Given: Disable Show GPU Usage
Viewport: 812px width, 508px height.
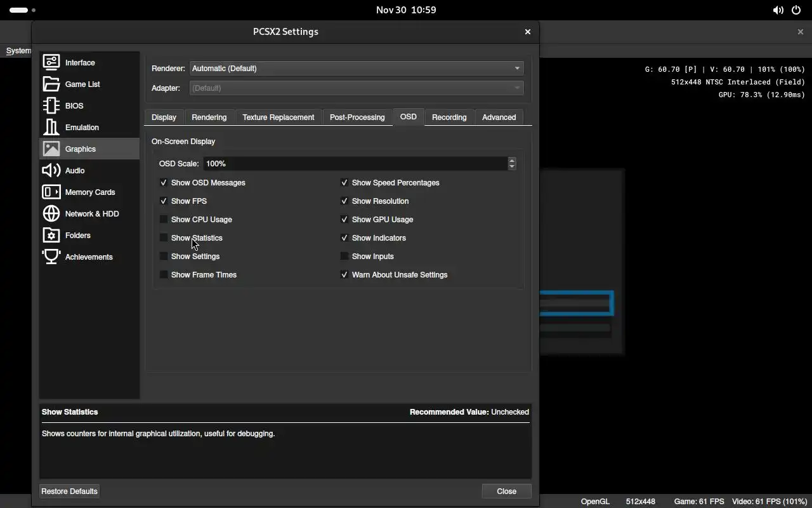Looking at the screenshot, I should 344,219.
